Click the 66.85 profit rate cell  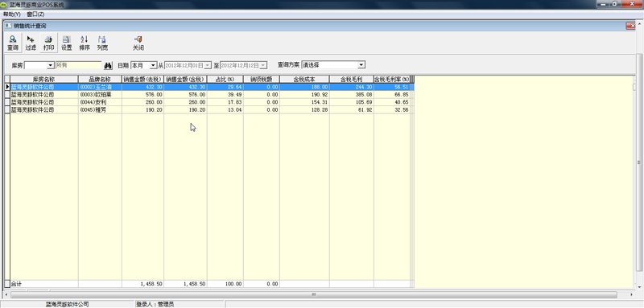pos(392,95)
